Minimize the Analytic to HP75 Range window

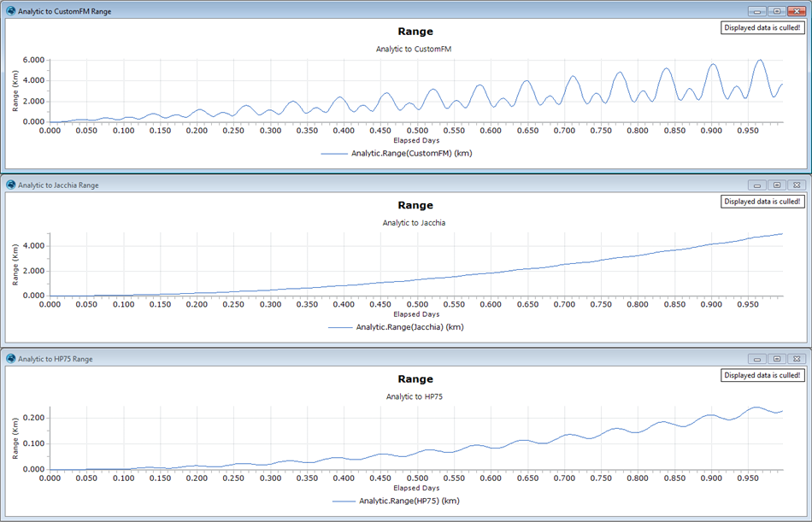tap(757, 358)
